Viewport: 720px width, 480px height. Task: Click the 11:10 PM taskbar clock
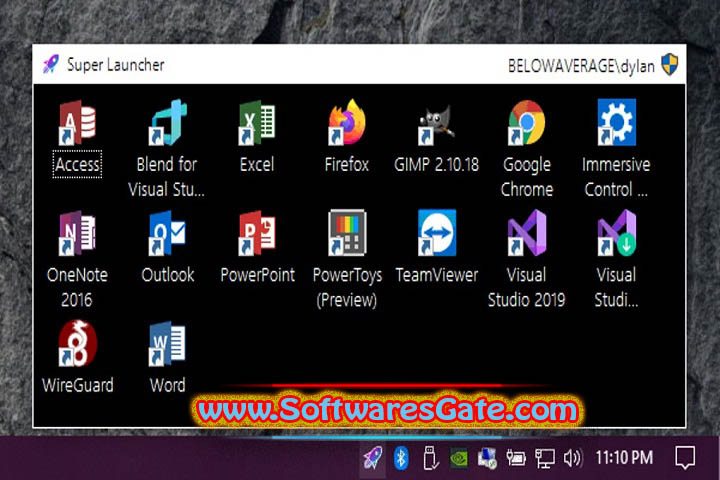point(624,457)
